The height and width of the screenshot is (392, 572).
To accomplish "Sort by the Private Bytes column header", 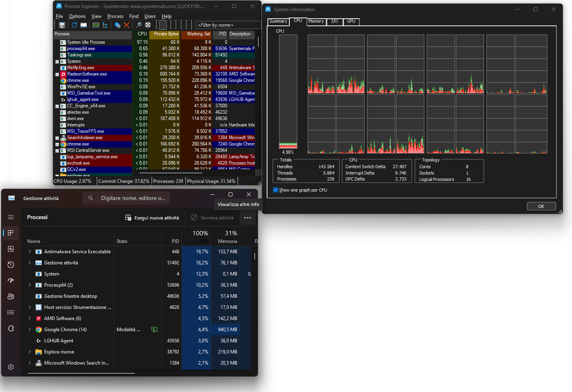I will pyautogui.click(x=164, y=34).
